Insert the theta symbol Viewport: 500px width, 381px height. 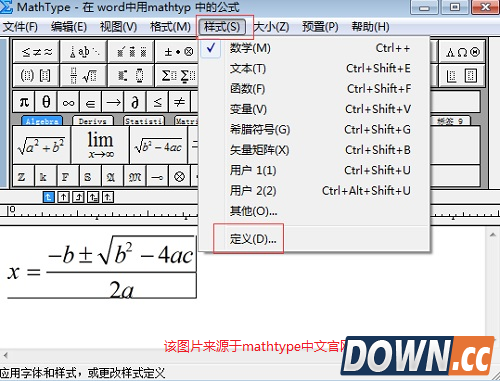46,102
